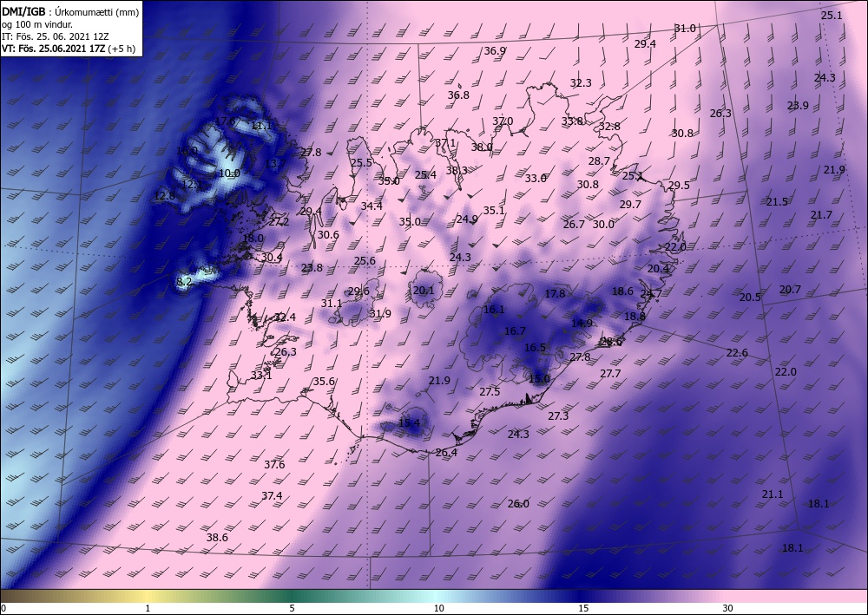Click the map value 31.0

click(685, 29)
